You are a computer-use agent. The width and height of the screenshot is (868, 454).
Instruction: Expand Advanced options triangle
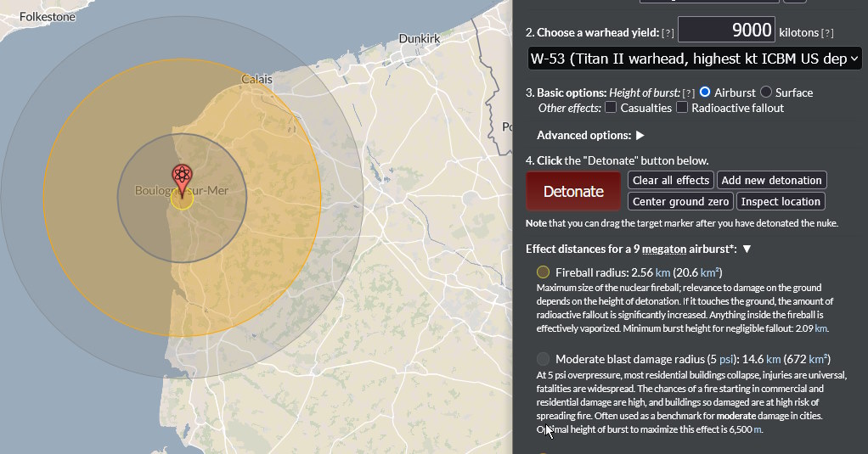pyautogui.click(x=640, y=136)
